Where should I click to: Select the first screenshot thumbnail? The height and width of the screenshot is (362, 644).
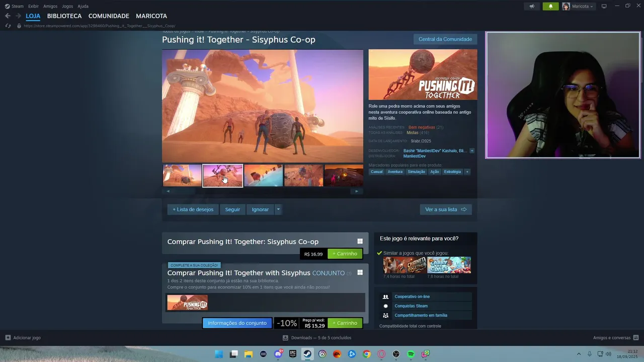click(x=182, y=175)
